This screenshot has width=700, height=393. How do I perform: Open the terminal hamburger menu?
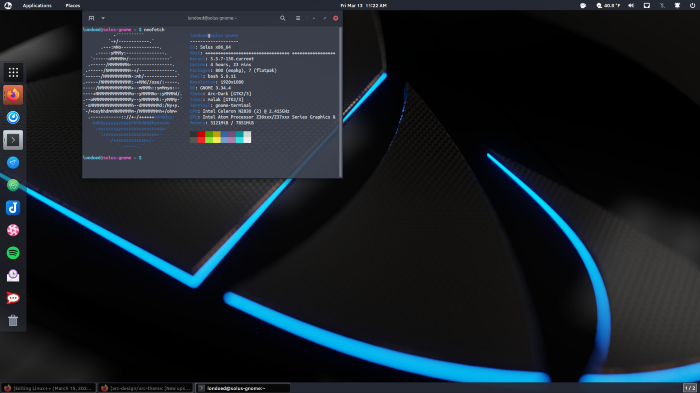(298, 18)
